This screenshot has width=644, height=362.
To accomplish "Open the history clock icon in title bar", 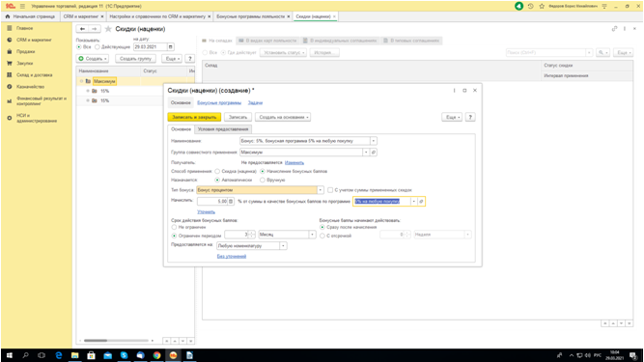I will [531, 6].
